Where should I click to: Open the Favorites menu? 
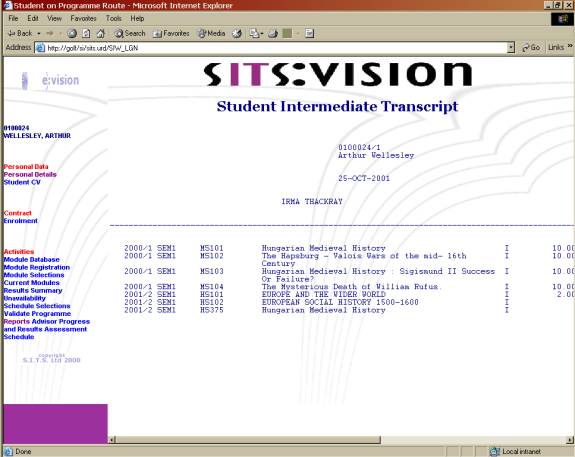point(83,18)
